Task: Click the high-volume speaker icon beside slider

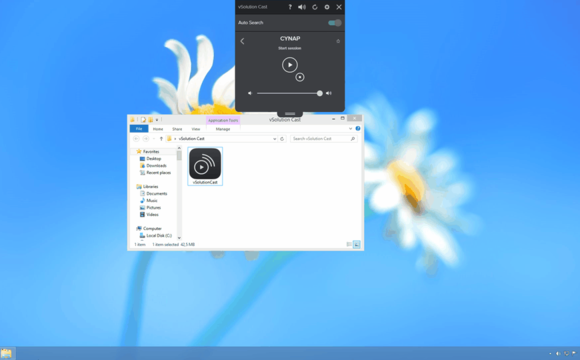Action: tap(328, 93)
